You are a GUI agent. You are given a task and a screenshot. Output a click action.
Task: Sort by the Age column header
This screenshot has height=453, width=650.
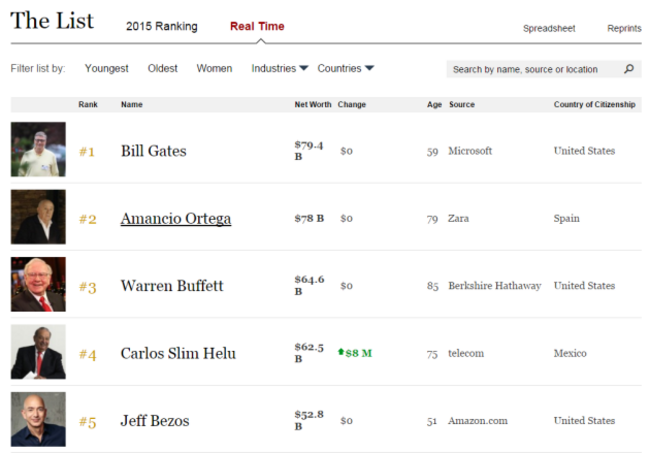434,104
